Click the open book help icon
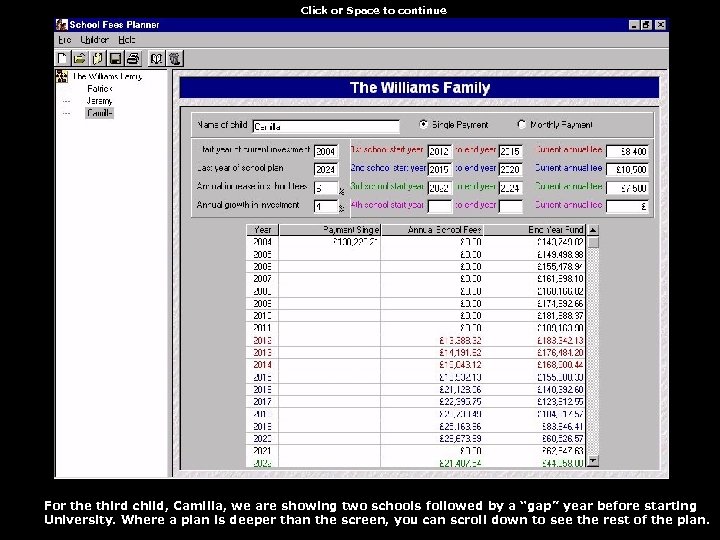 point(157,58)
